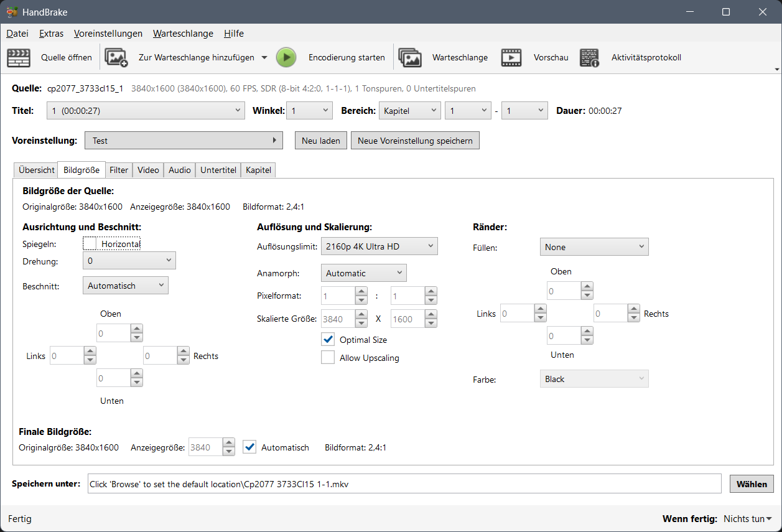This screenshot has width=782, height=532.
Task: Increase the first Pixelformat stepper
Action: point(361,291)
